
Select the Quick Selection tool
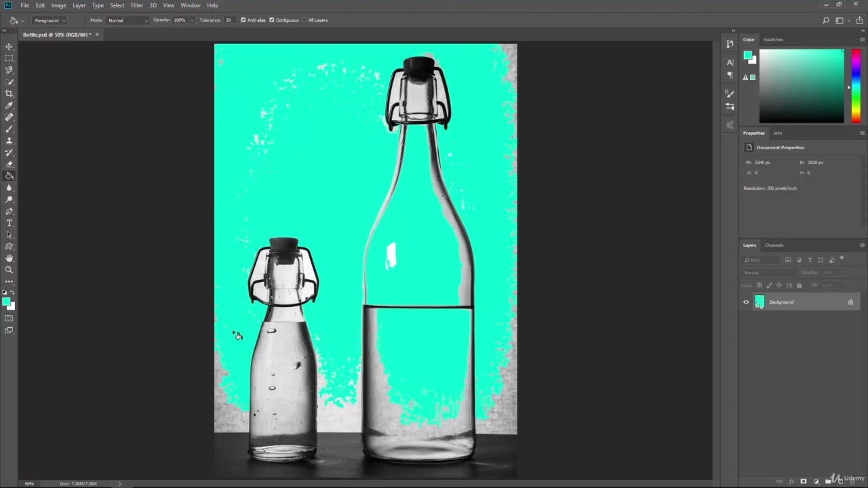9,82
